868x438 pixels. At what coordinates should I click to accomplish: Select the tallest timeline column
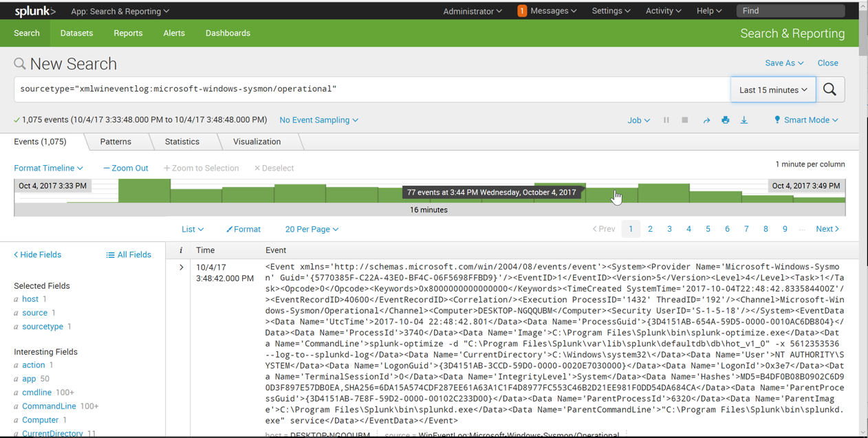144,191
